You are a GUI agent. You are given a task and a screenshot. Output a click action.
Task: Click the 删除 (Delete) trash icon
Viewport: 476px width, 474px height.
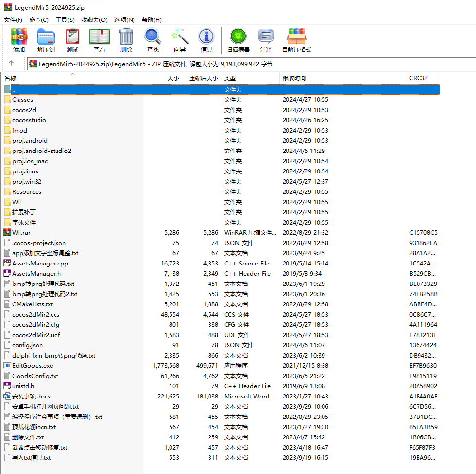click(x=126, y=37)
